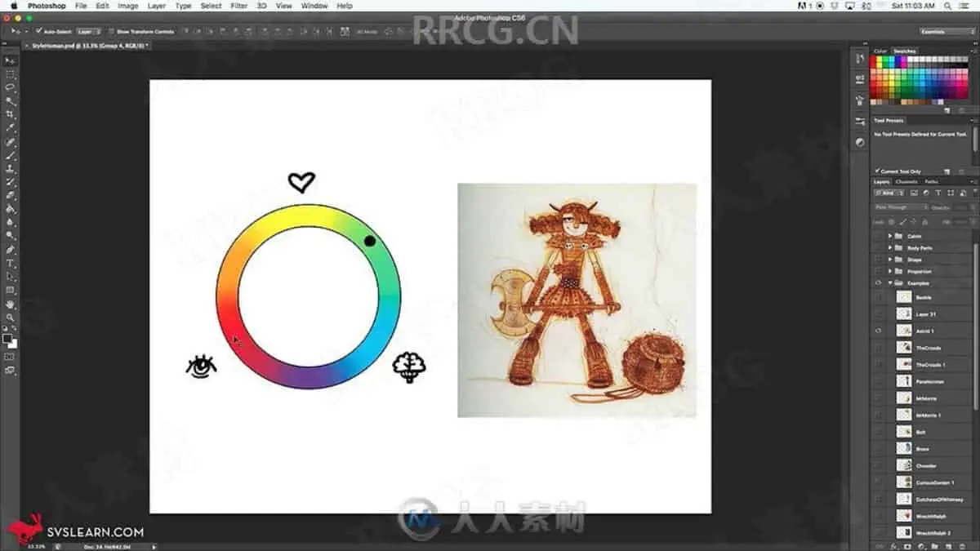980x551 pixels.
Task: Show the Layer 31 visibility
Action: pos(878,314)
